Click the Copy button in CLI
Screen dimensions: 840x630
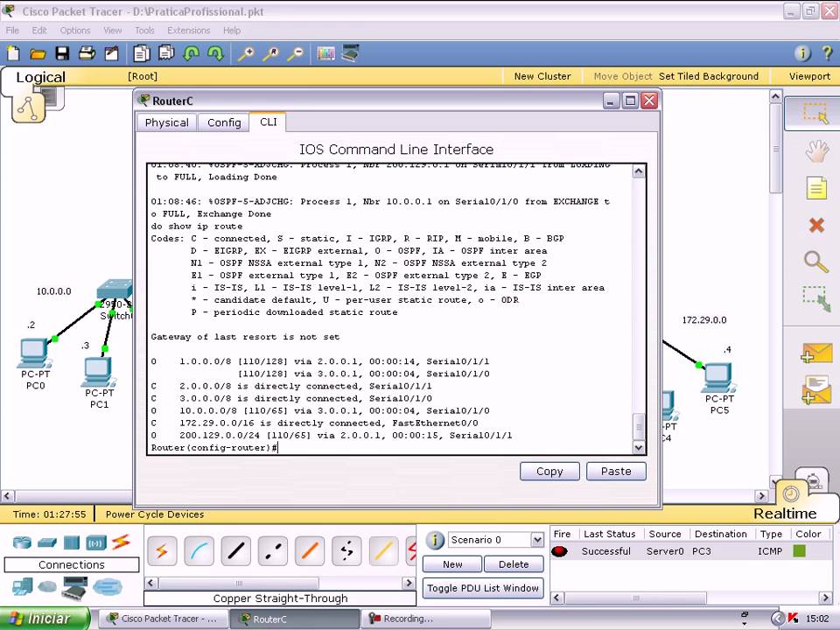click(549, 472)
